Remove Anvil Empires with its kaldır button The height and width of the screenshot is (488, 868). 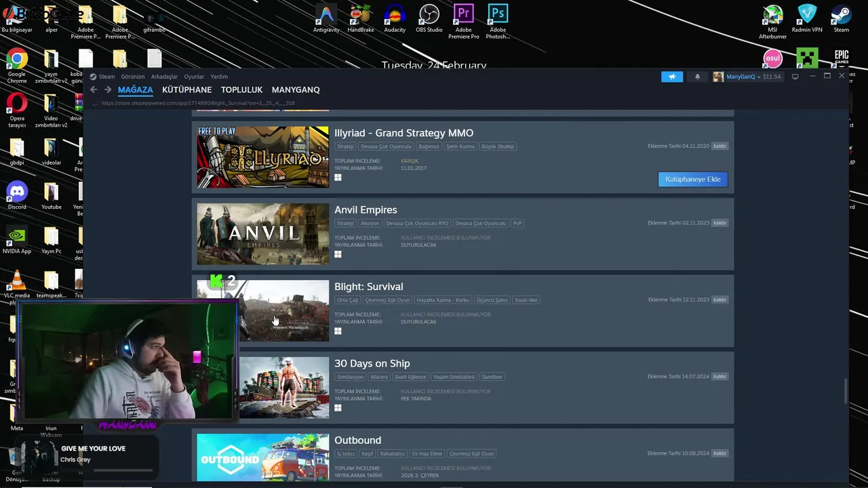[x=719, y=222]
